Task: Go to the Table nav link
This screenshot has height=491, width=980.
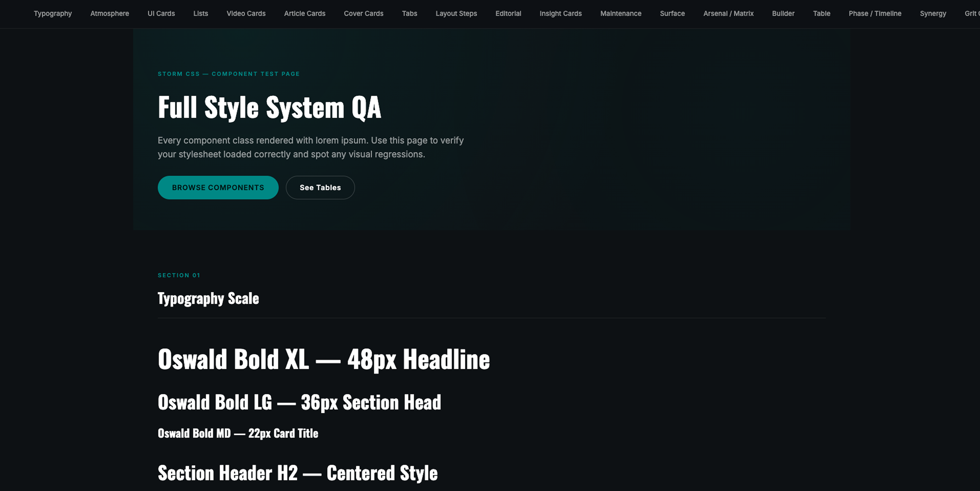Action: tap(822, 14)
